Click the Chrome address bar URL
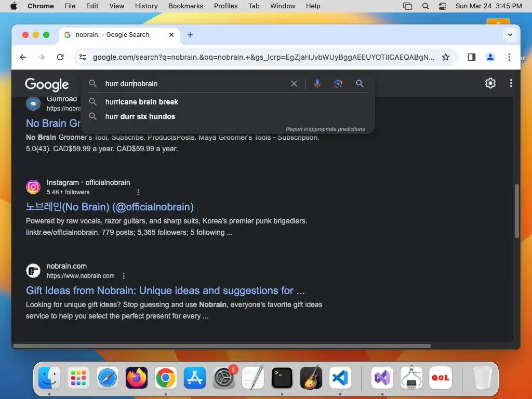 pyautogui.click(x=263, y=57)
